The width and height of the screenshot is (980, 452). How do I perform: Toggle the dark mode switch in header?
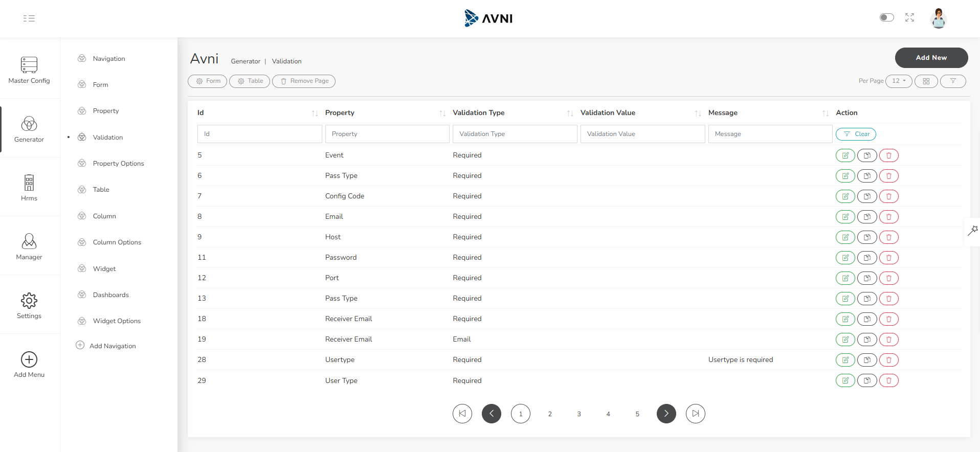click(886, 18)
